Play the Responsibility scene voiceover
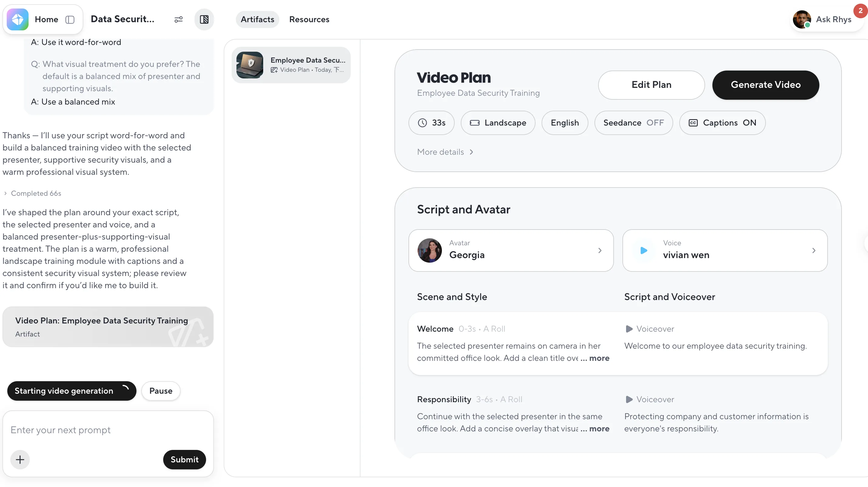This screenshot has width=868, height=487. pos(629,399)
